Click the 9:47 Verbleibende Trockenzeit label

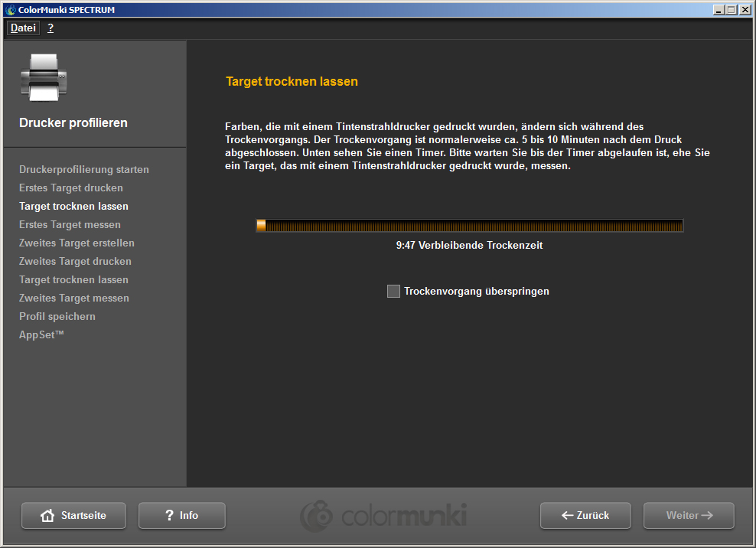pos(469,245)
